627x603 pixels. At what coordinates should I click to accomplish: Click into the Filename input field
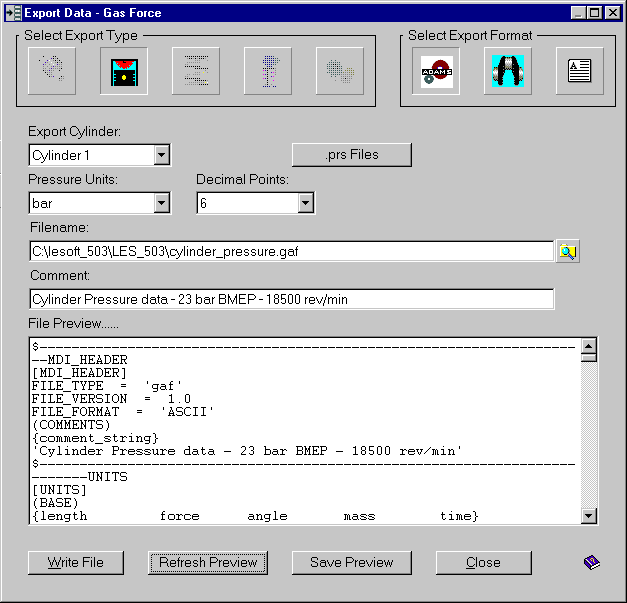tap(292, 251)
